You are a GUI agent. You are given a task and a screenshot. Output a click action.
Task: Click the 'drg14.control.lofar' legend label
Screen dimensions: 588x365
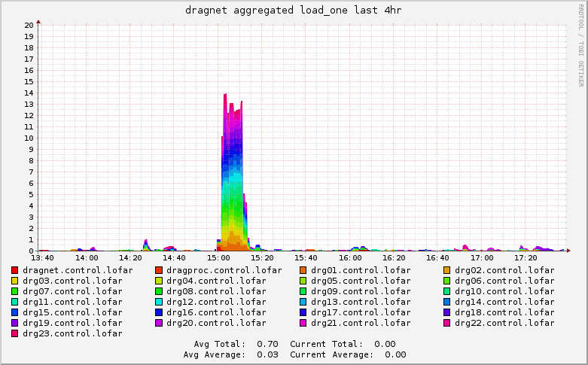tap(504, 302)
